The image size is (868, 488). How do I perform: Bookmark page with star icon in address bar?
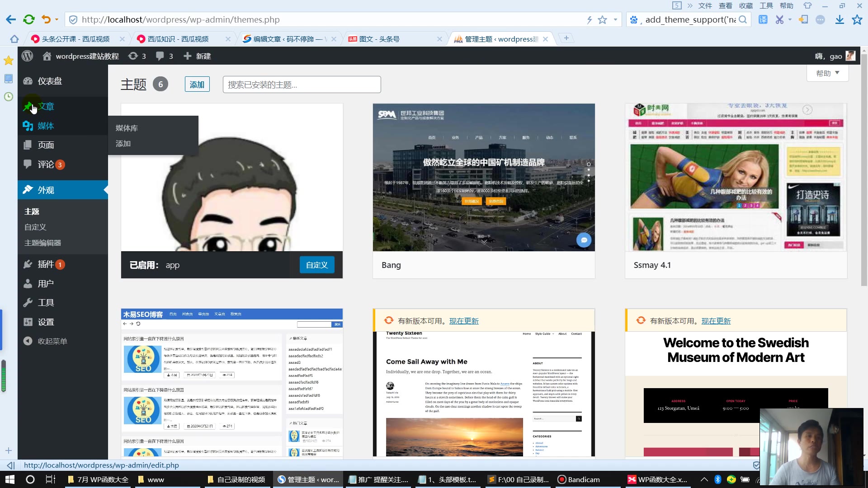(x=602, y=20)
